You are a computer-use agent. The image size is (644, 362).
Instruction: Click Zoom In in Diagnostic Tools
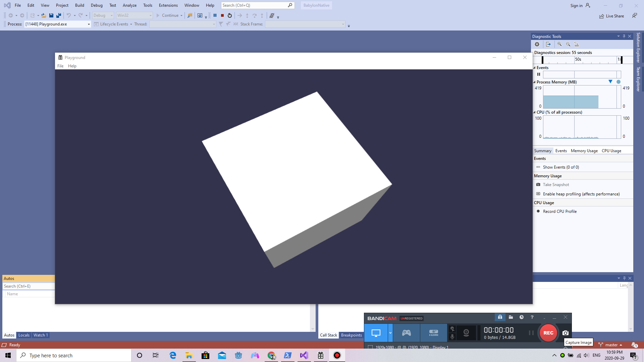pos(559,44)
